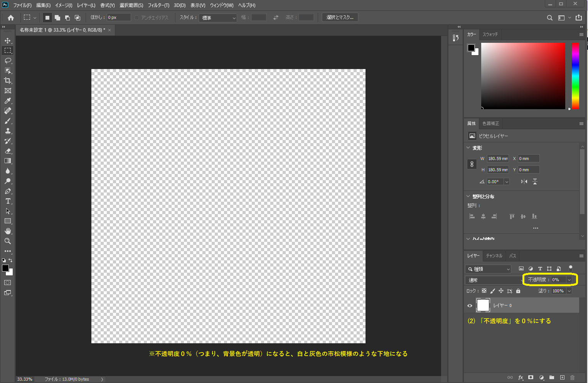Open the イメージ(I) menu
This screenshot has width=588, height=383.
coord(64,5)
